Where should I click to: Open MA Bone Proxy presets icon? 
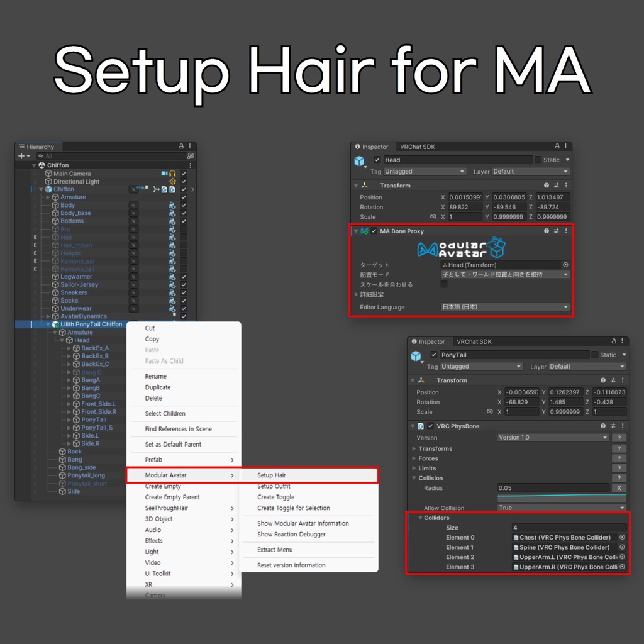[556, 231]
